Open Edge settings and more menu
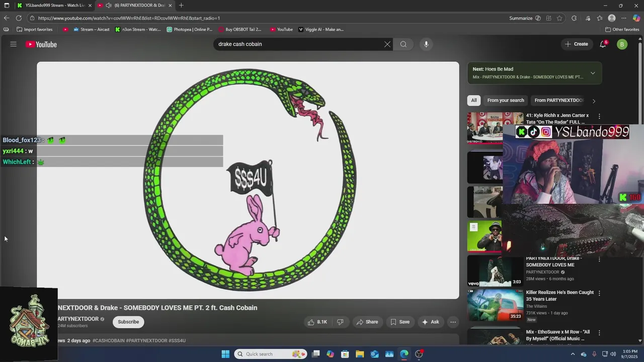 click(x=624, y=18)
